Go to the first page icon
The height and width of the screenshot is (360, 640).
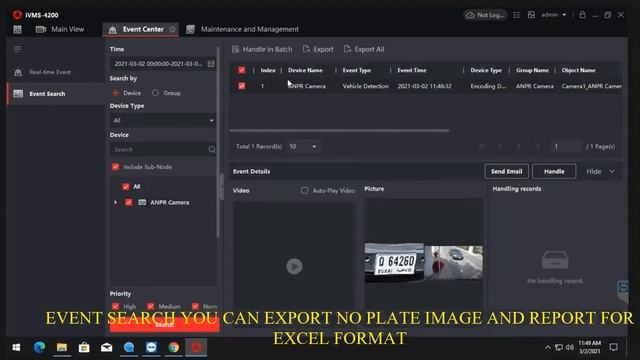pos(482,146)
